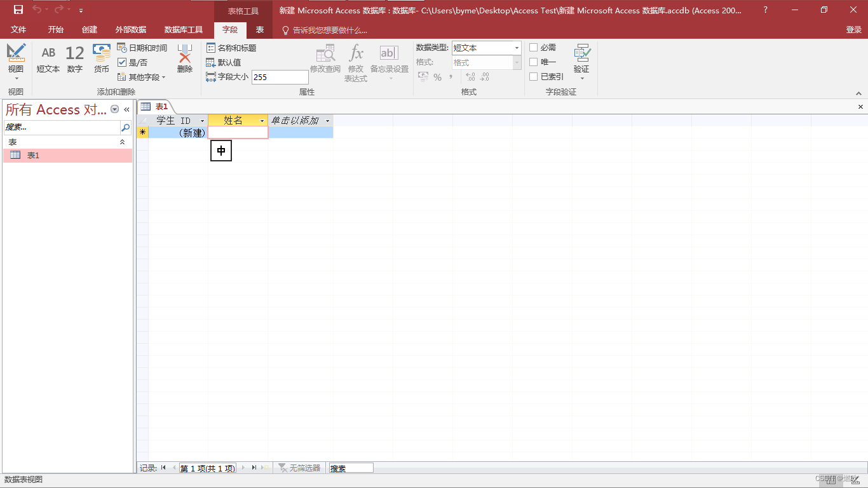The height and width of the screenshot is (488, 868).
Task: Enable the 必需 checkbox
Action: [534, 48]
